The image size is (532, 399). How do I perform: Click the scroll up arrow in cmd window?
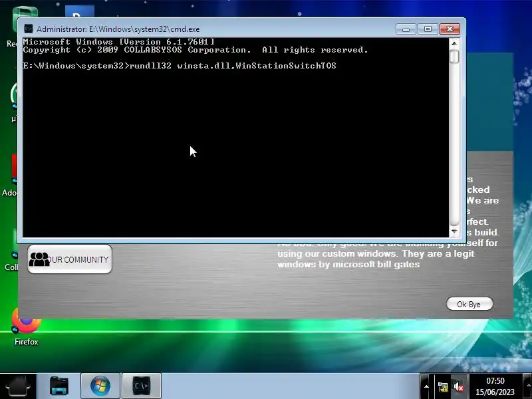coord(454,43)
